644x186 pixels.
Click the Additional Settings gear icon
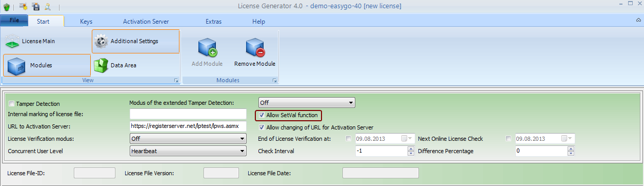tap(102, 41)
